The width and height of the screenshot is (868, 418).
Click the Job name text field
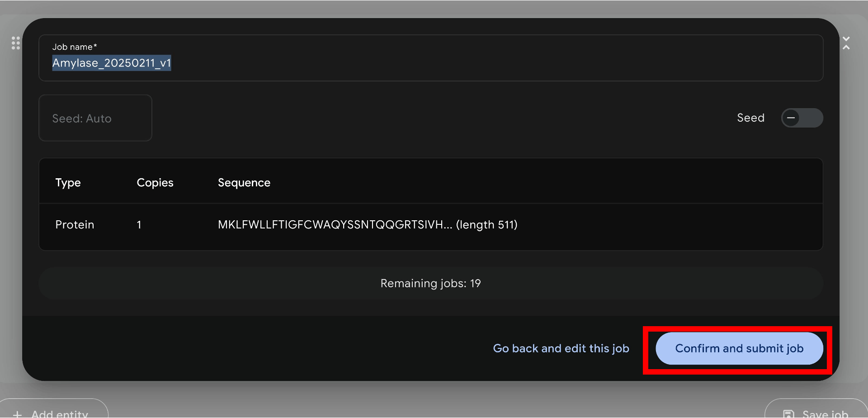tap(429, 63)
